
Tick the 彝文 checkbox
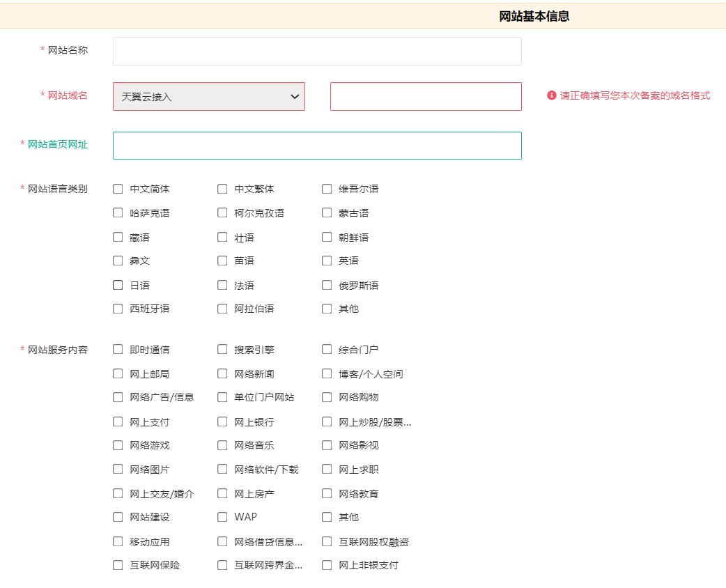118,261
